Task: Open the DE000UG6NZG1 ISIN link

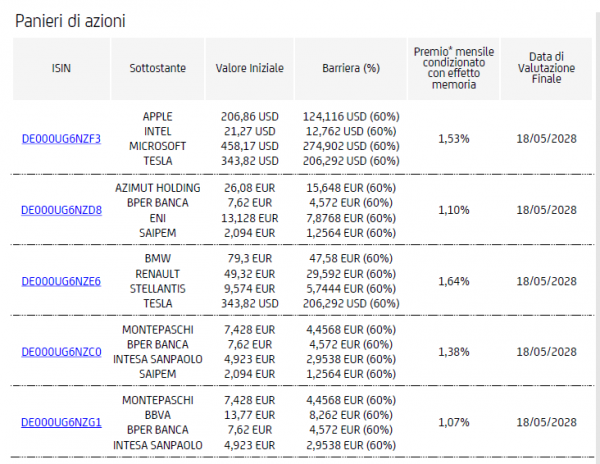Action: [x=61, y=422]
